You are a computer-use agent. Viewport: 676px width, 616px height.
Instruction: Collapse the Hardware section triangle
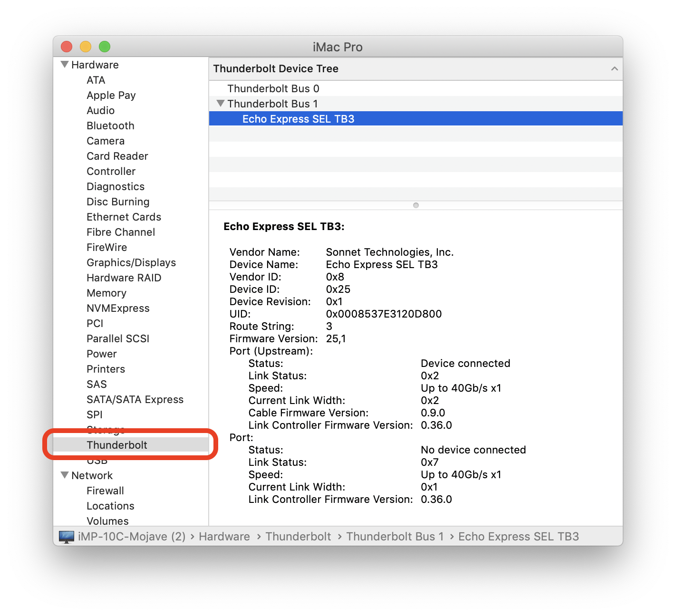[x=65, y=64]
